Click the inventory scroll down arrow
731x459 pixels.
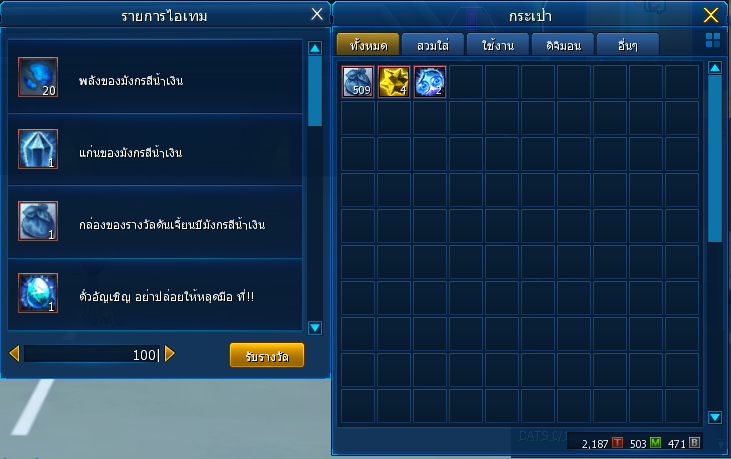[x=715, y=417]
